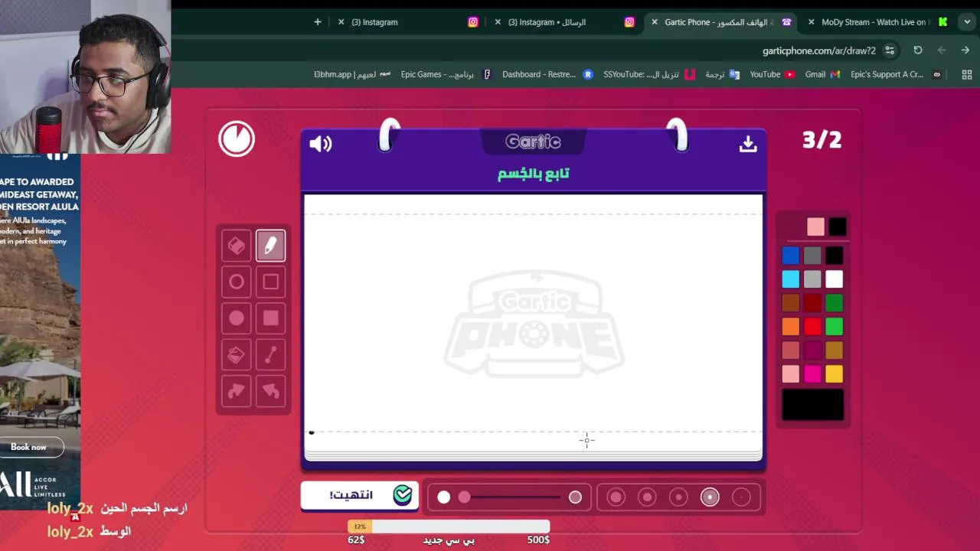The width and height of the screenshot is (980, 551).
Task: Pick the bright red color swatch
Action: click(x=812, y=327)
